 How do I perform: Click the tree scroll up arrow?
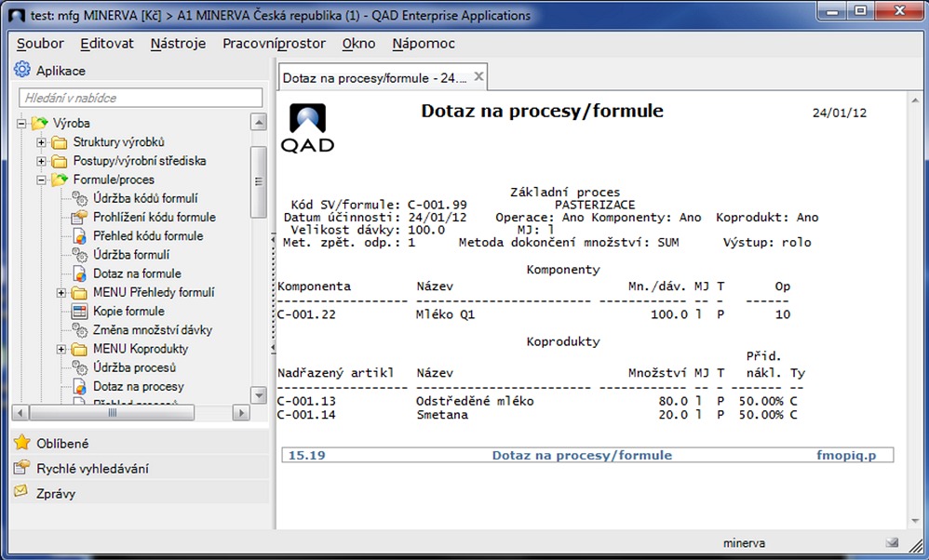point(259,122)
